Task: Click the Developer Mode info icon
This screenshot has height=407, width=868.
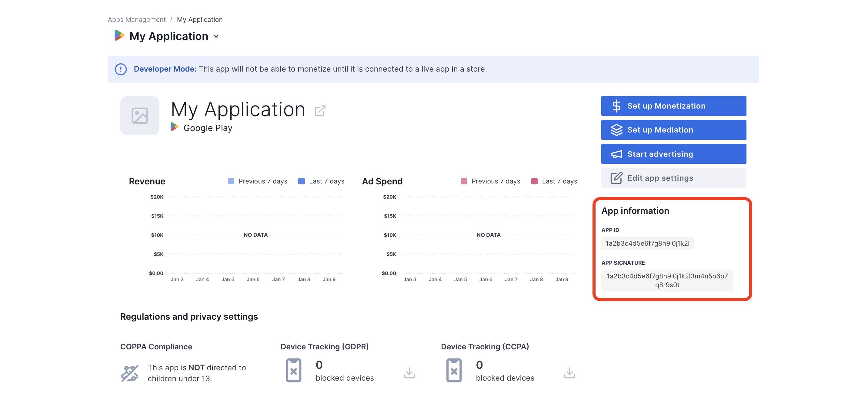Action: pyautogui.click(x=120, y=69)
